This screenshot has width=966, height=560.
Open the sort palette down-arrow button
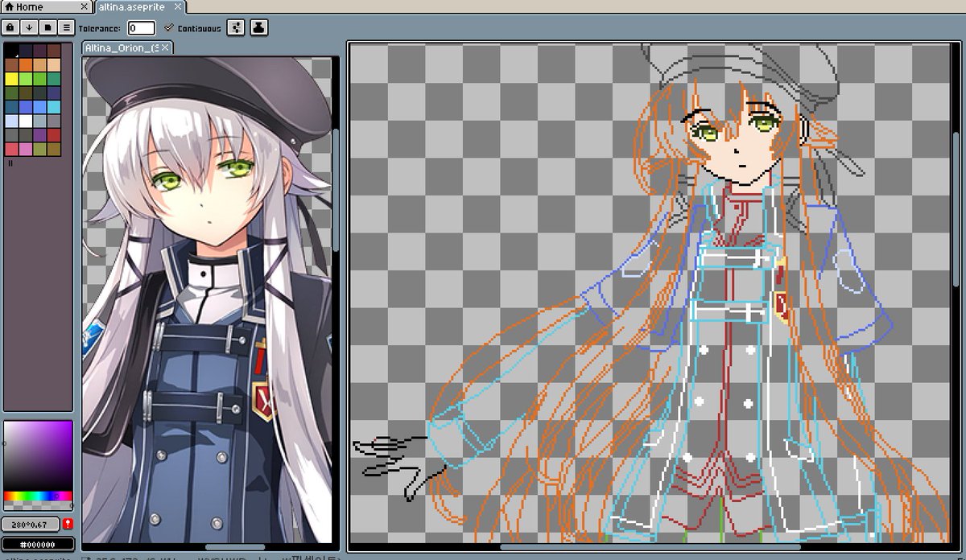29,27
